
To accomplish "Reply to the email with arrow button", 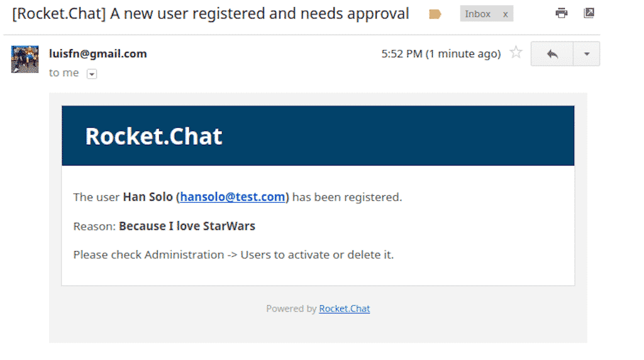I will (x=552, y=54).
